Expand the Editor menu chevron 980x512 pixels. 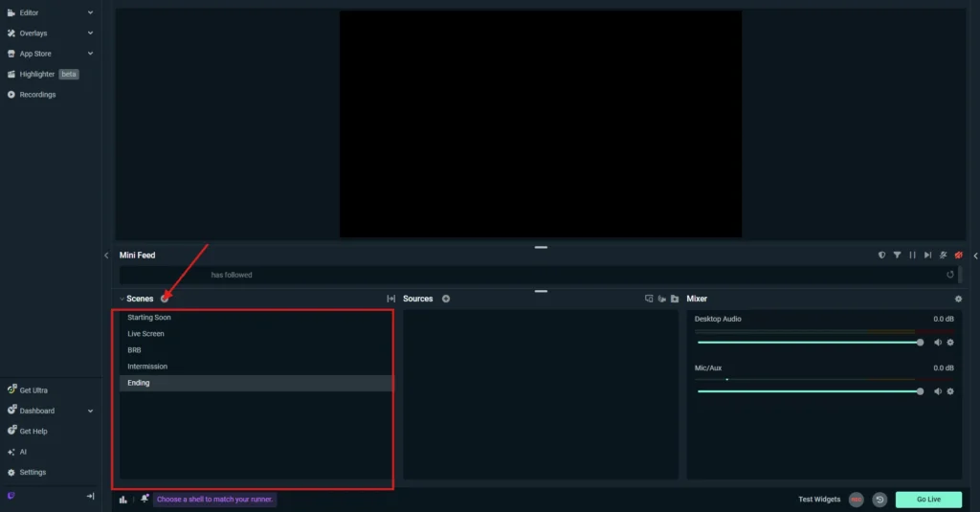[90, 12]
